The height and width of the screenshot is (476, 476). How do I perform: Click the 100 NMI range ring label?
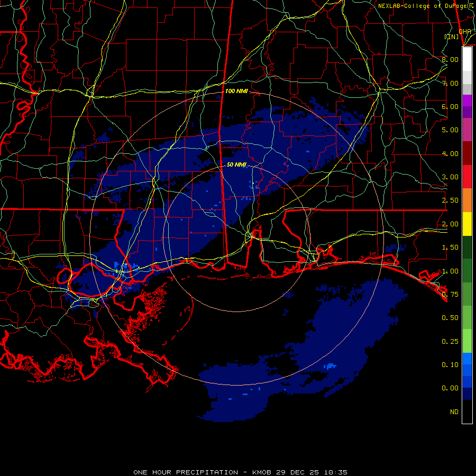tap(236, 91)
